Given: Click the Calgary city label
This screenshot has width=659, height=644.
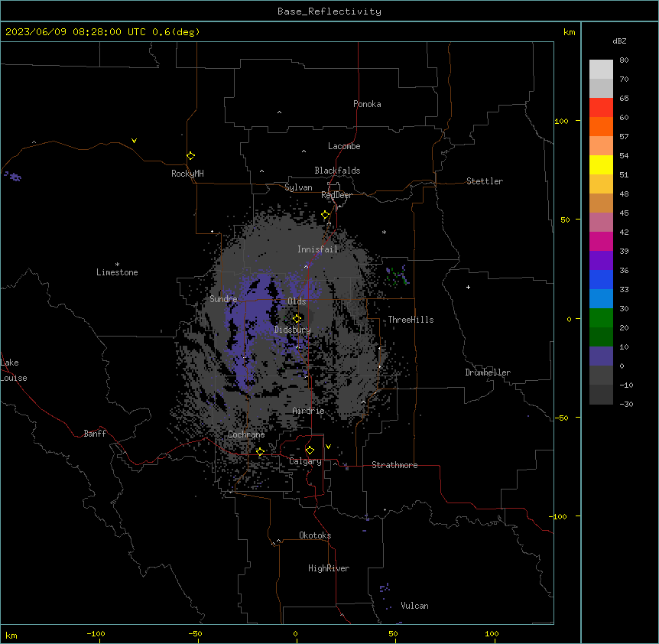Looking at the screenshot, I should click(305, 461).
